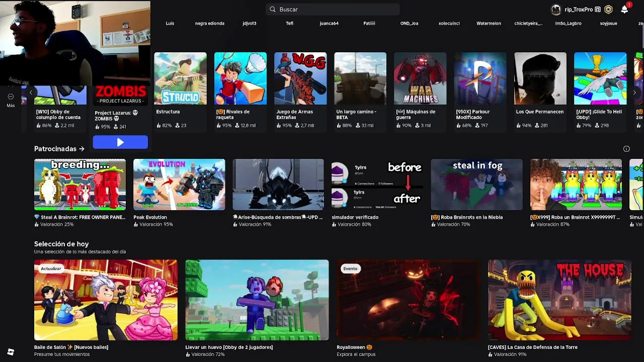Click the Peak Evolution title text
This screenshot has width=644, height=362.
(x=150, y=217)
